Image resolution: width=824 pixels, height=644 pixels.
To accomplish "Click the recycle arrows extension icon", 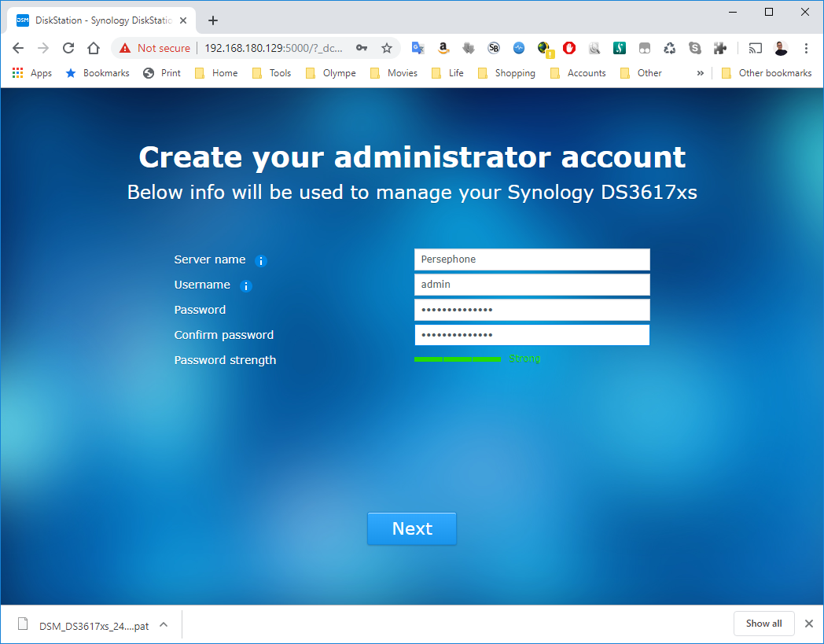I will click(x=670, y=49).
